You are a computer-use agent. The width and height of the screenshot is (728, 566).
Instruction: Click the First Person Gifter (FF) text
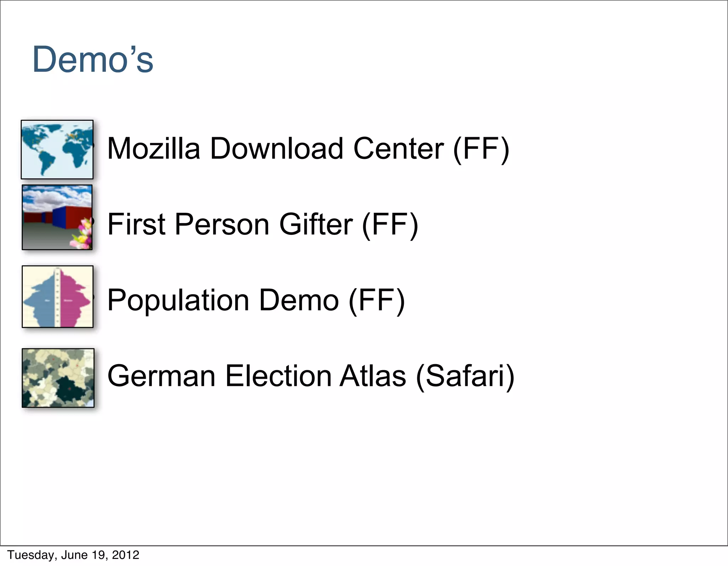[262, 224]
